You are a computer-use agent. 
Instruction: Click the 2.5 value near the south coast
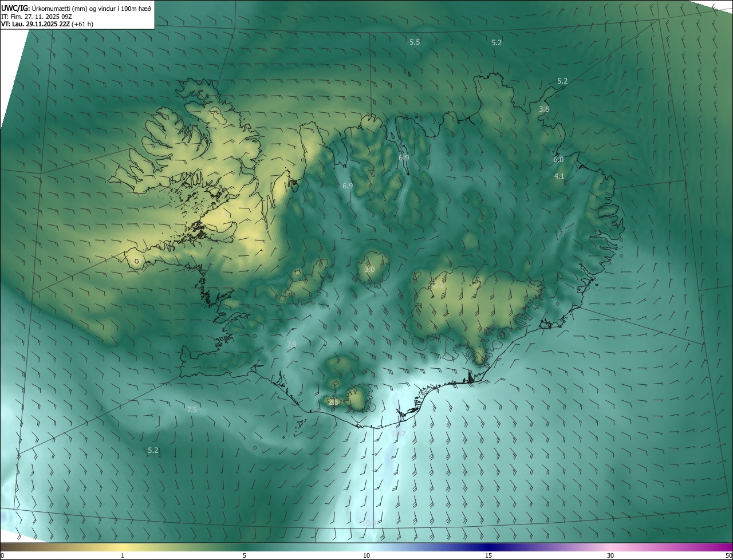tap(334, 403)
